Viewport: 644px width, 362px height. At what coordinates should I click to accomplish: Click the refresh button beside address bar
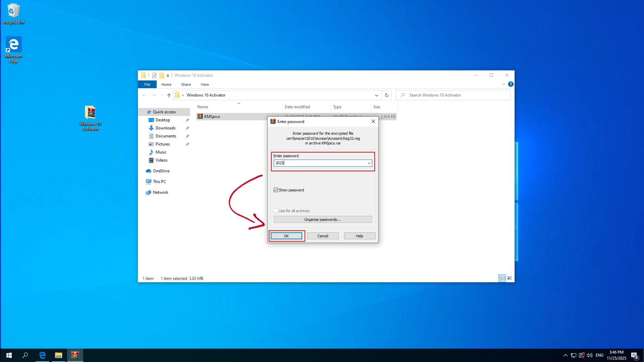pyautogui.click(x=387, y=95)
